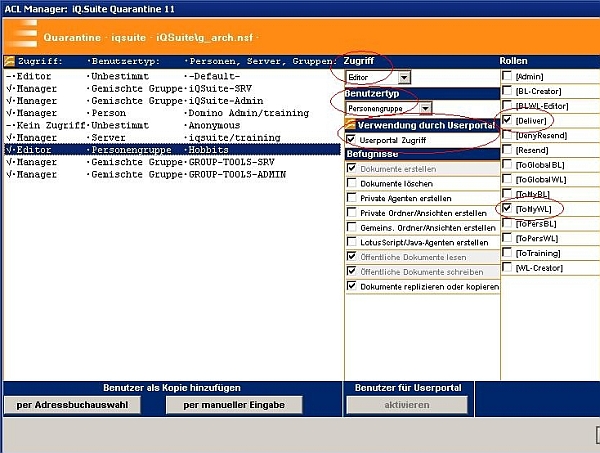Click the icon next to Verwendung durch Userportal

351,124
